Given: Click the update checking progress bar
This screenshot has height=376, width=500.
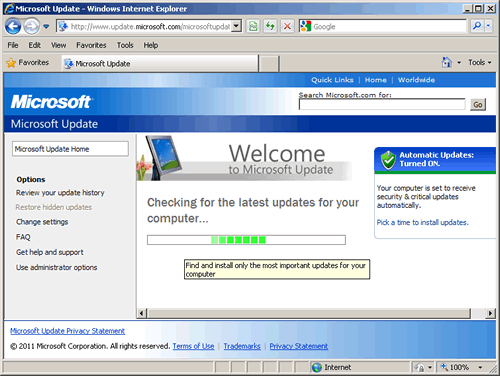Looking at the screenshot, I should 246,240.
